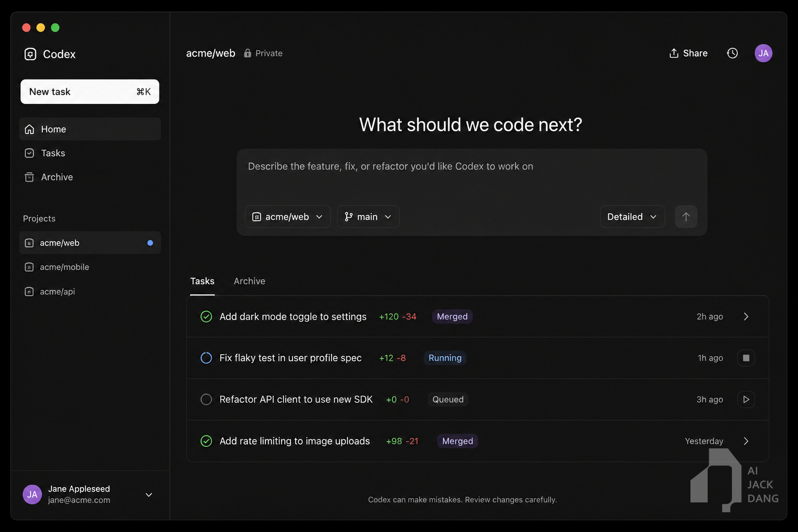The width and height of the screenshot is (798, 532).
Task: Click the Queued status badge
Action: tap(448, 400)
